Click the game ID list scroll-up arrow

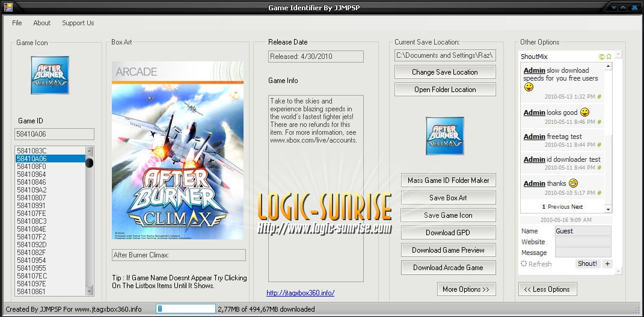coord(89,151)
